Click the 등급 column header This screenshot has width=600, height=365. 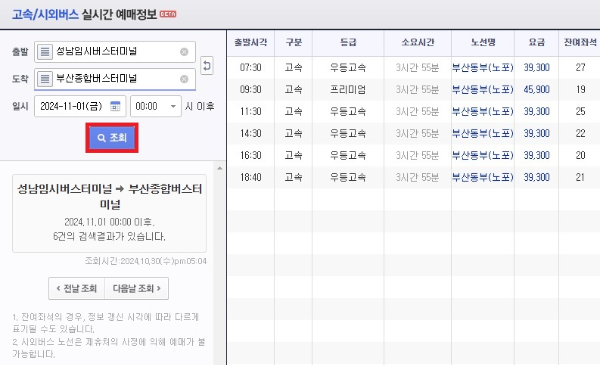[x=348, y=42]
